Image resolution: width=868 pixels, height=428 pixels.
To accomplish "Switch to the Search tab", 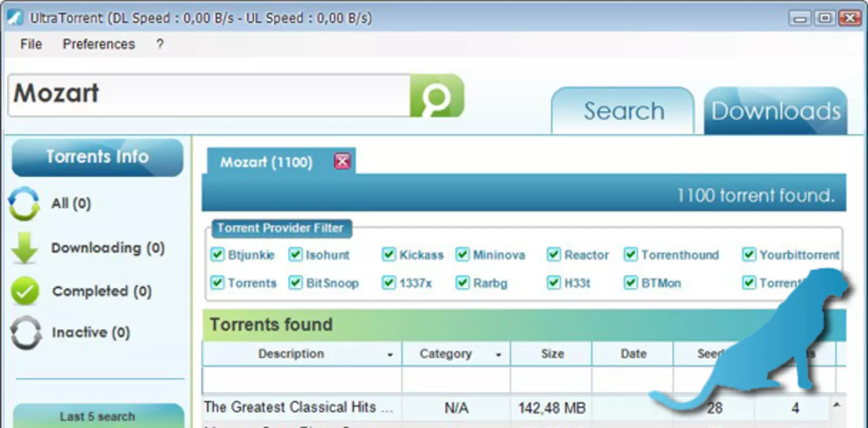I will (x=623, y=111).
